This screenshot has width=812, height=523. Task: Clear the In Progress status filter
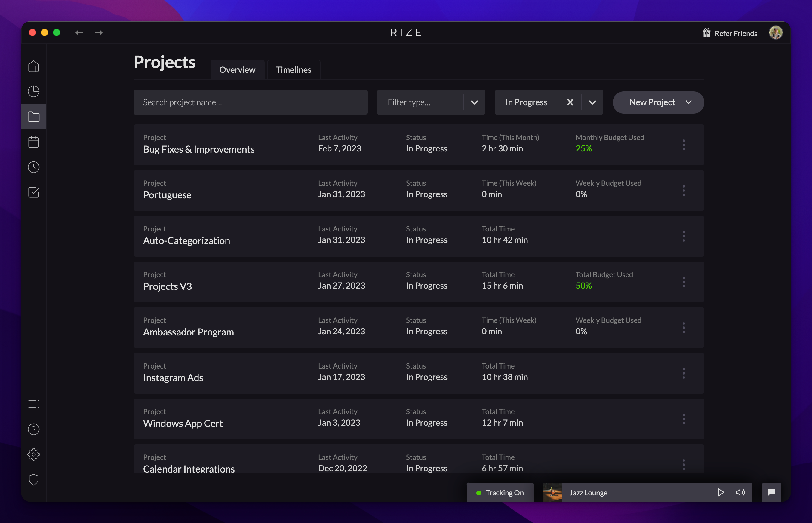(570, 102)
